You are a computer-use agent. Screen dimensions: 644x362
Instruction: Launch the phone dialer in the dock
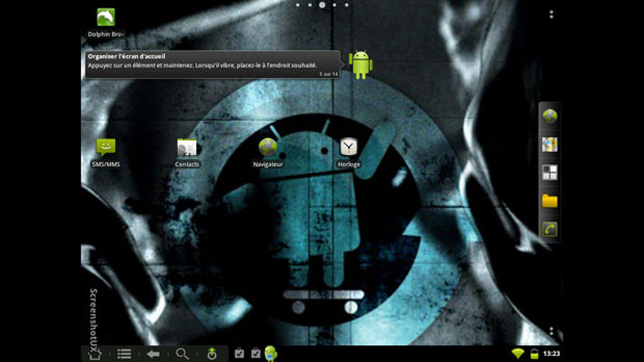(x=550, y=229)
